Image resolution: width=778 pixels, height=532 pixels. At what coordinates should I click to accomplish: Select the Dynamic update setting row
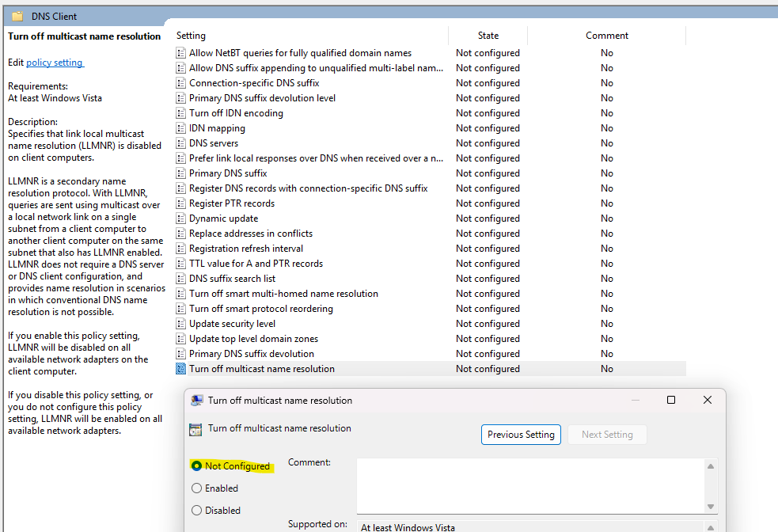click(x=431, y=218)
